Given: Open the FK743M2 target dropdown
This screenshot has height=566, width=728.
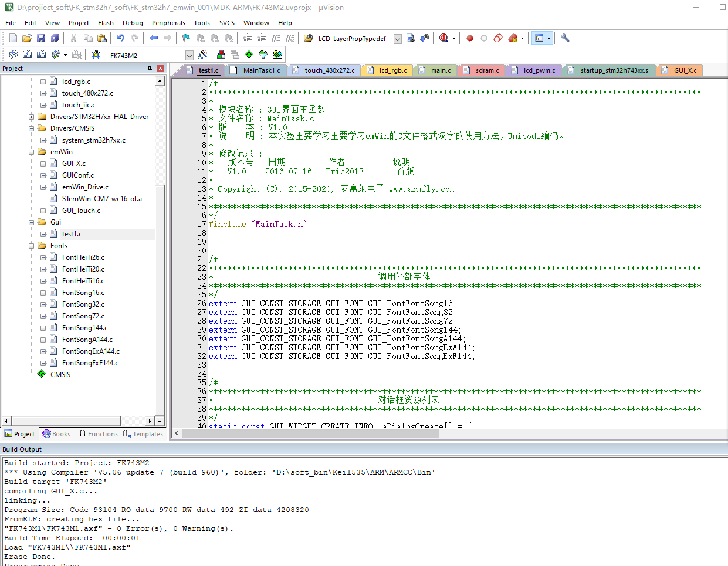Looking at the screenshot, I should pos(189,55).
